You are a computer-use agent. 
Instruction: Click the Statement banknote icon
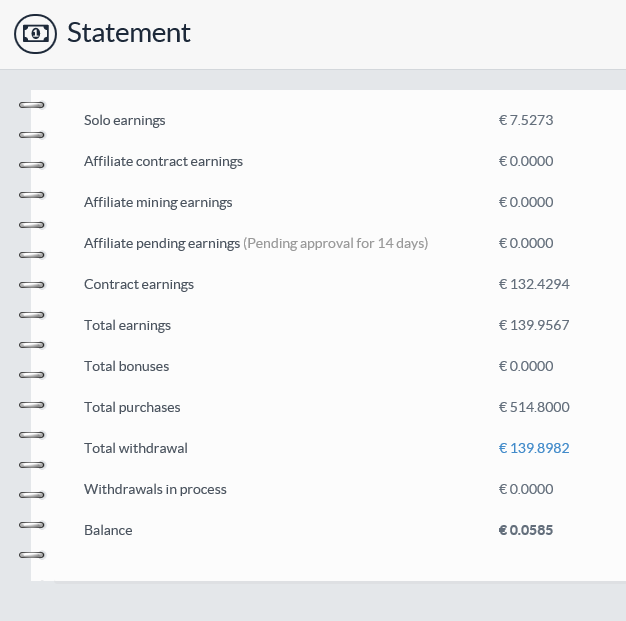point(36,33)
